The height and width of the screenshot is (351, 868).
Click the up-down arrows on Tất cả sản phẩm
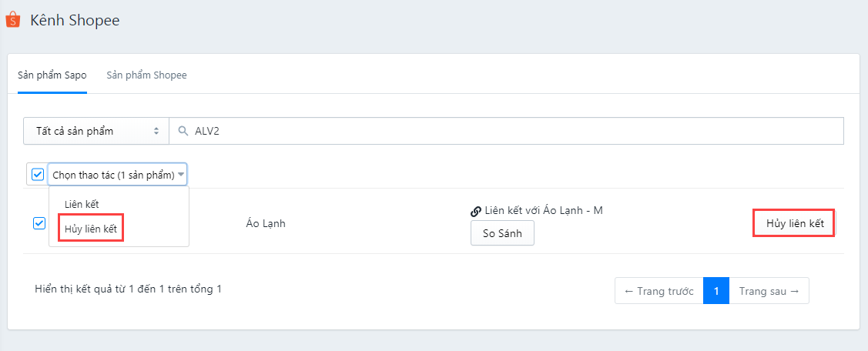pos(156,131)
